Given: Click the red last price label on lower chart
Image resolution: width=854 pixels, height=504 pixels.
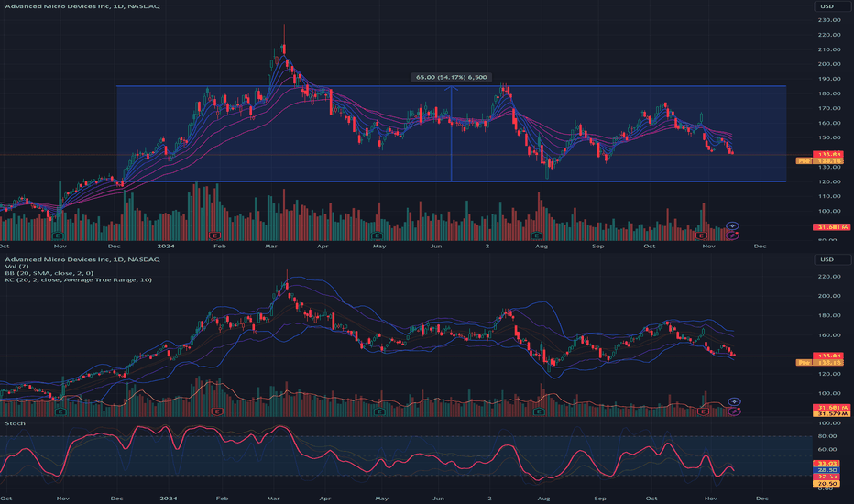Looking at the screenshot, I should tap(828, 356).
